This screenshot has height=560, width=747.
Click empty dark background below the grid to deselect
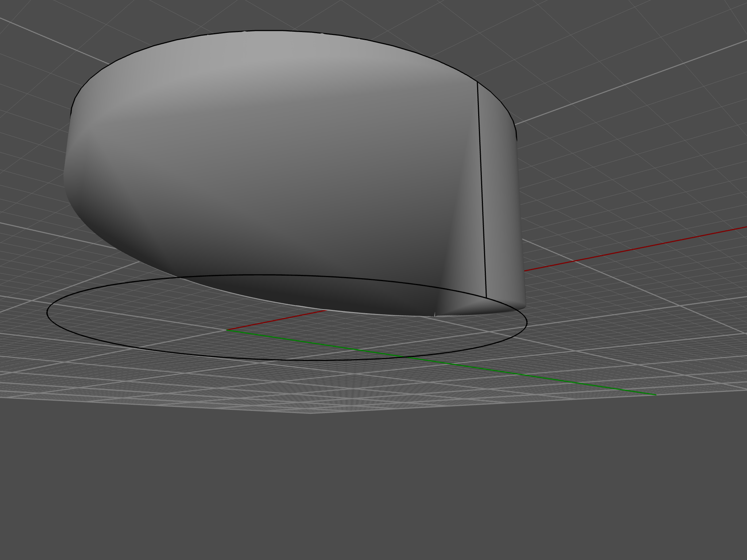365,492
